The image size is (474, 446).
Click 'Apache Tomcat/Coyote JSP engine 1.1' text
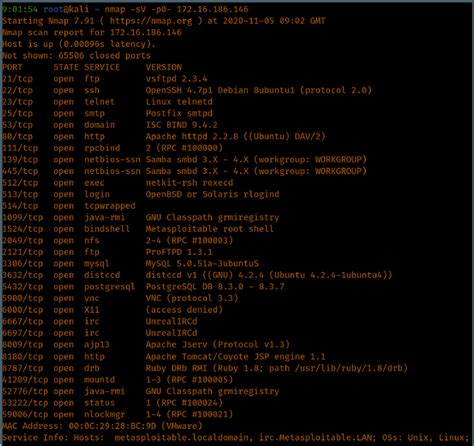(x=235, y=357)
